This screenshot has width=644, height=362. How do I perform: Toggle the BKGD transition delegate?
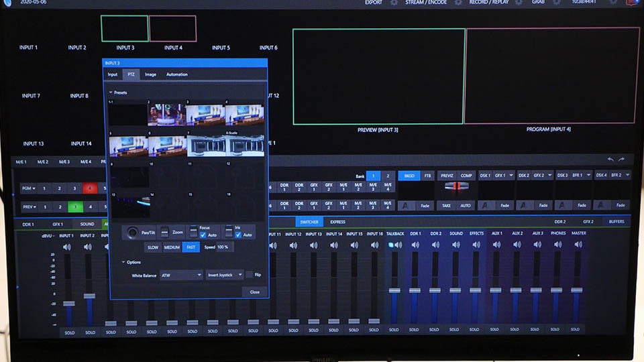click(x=409, y=176)
